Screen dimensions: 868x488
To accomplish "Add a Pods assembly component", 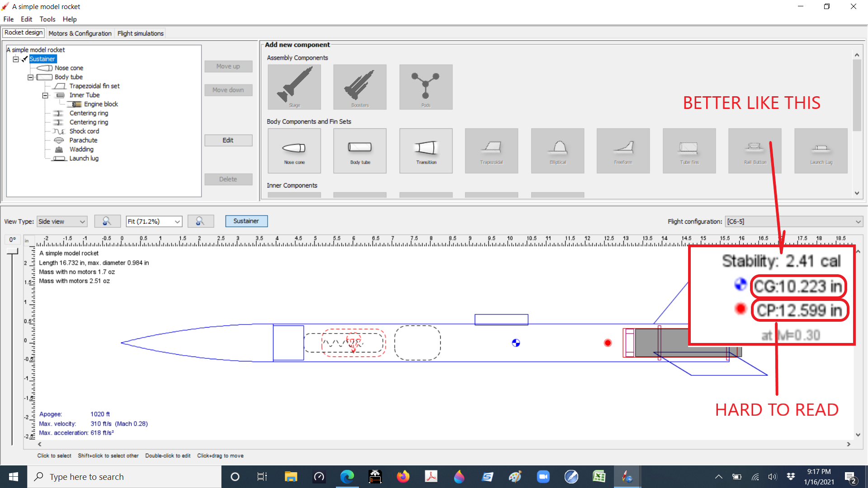I will tap(425, 87).
